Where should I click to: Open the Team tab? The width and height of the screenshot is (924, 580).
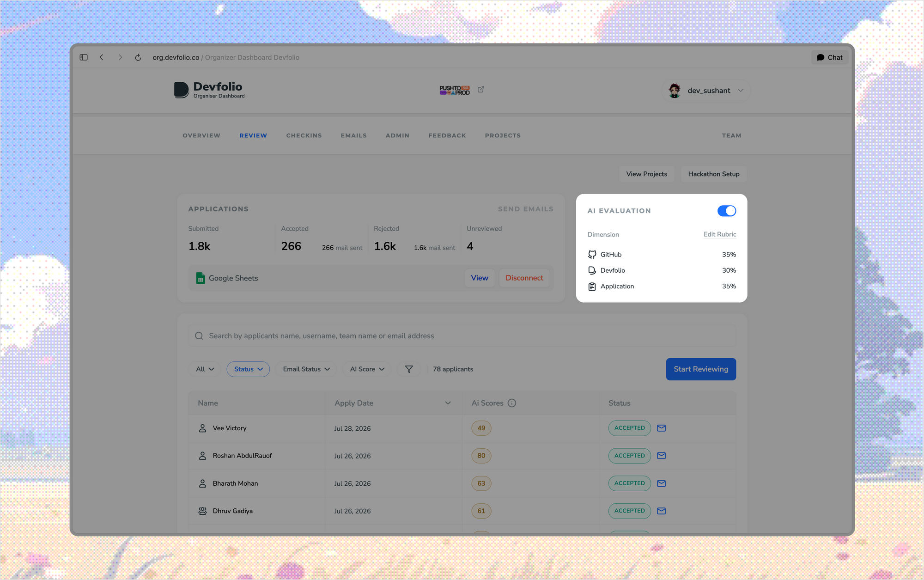[x=732, y=135]
